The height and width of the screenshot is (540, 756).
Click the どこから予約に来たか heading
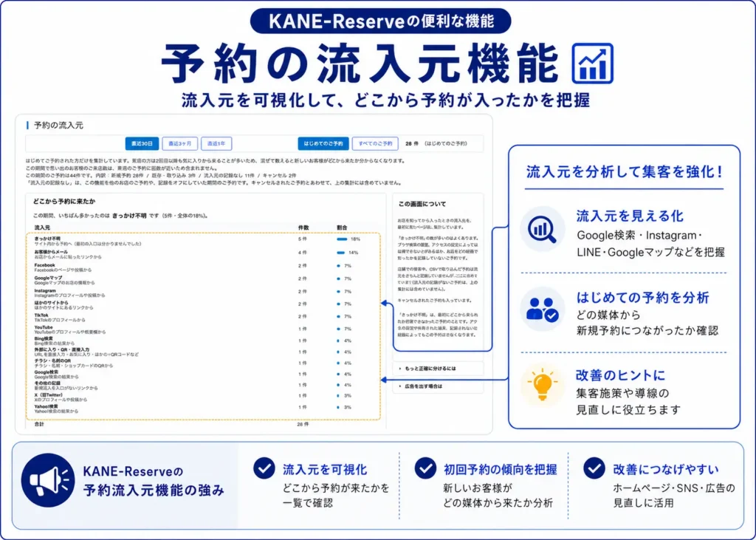[x=63, y=202]
